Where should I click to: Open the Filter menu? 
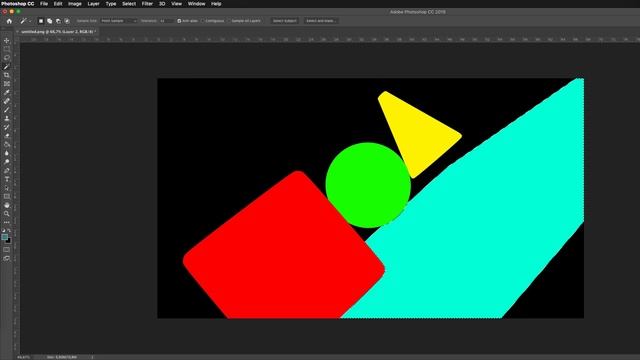[147, 4]
